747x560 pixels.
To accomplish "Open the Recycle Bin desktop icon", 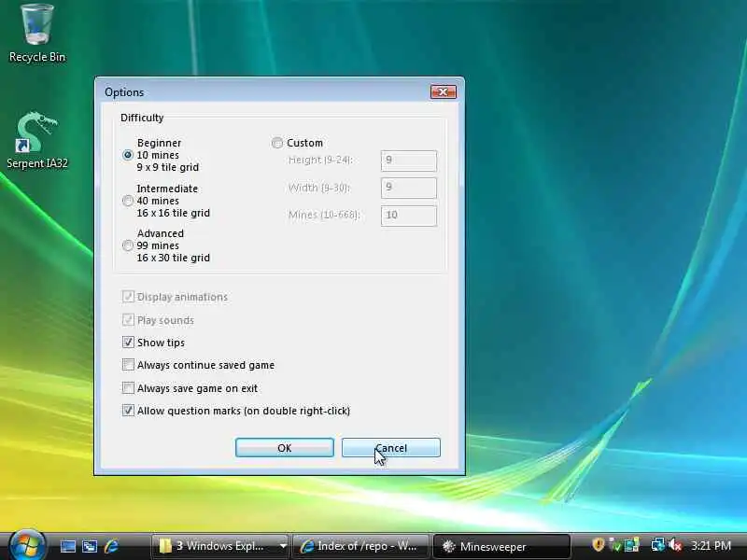I will coord(37,33).
